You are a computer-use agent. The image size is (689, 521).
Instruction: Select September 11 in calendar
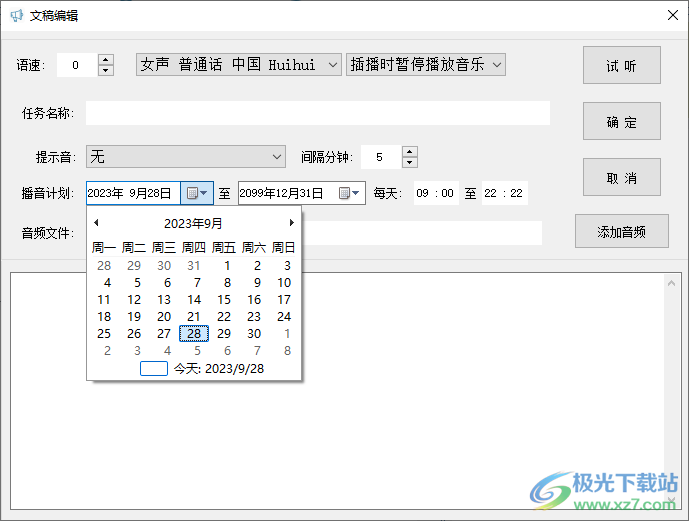coord(104,300)
